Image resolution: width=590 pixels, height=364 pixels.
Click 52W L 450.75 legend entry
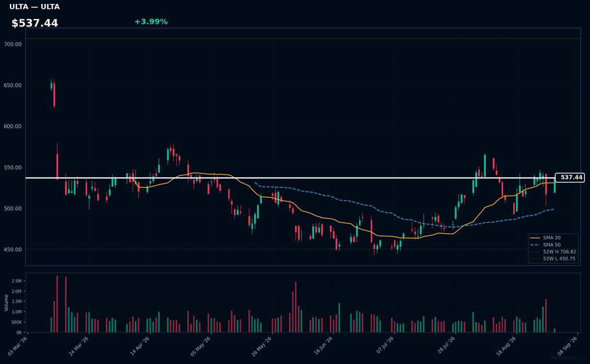553,258
